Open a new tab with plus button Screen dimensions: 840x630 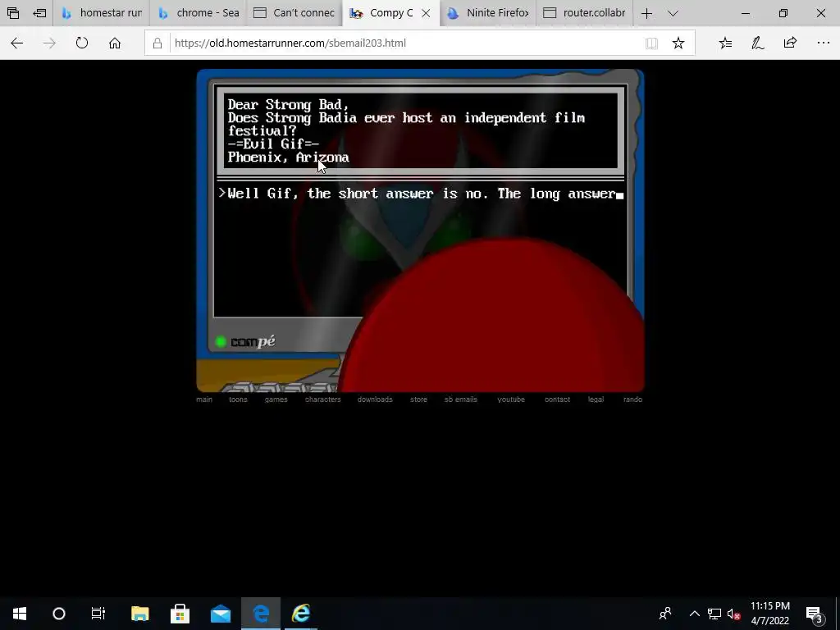coord(646,13)
